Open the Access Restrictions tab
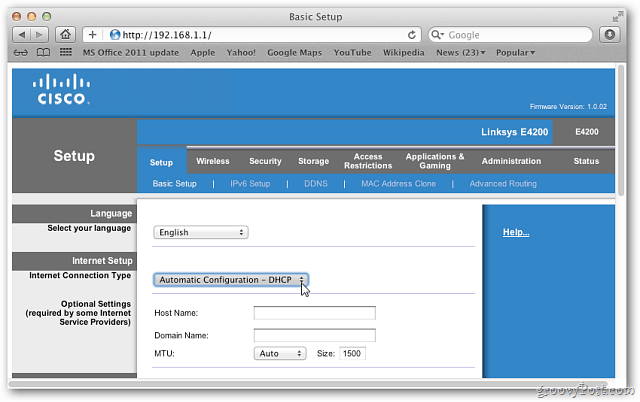The width and height of the screenshot is (640, 402). pos(368,161)
